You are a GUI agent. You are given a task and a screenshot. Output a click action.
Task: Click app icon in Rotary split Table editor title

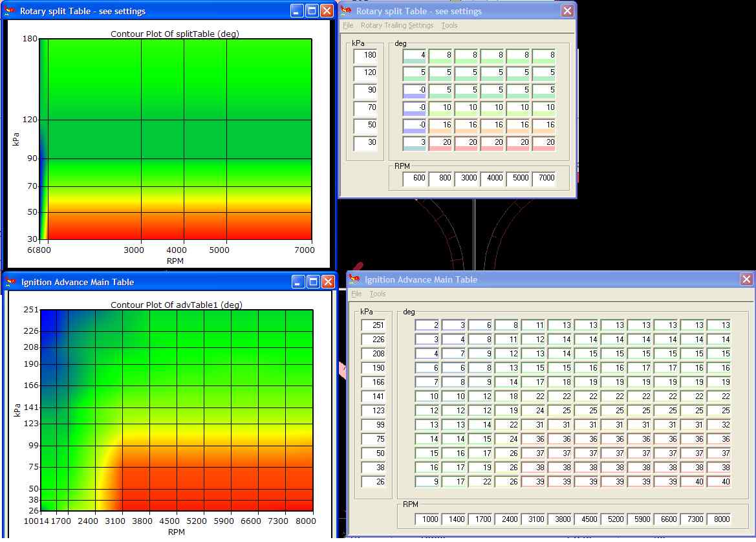click(x=346, y=10)
